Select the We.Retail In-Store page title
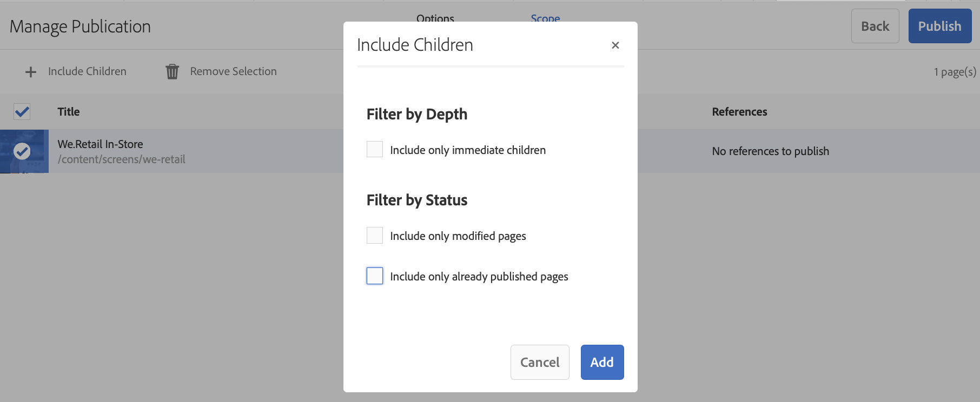 pos(101,144)
